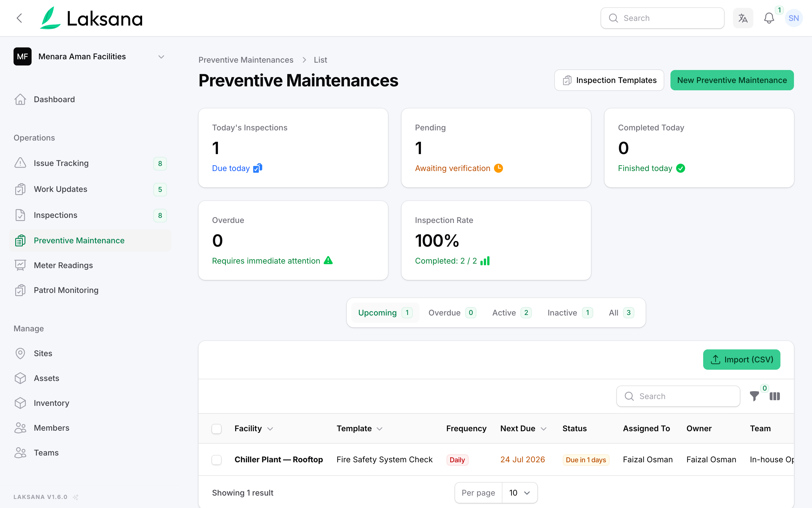Click the Members people icon
Image resolution: width=812 pixels, height=508 pixels.
[x=20, y=428]
